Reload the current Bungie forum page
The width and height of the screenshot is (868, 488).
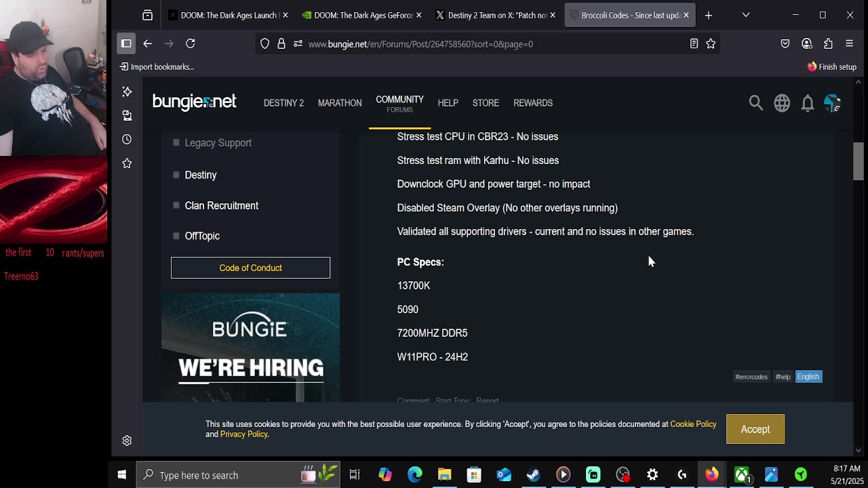click(x=191, y=43)
